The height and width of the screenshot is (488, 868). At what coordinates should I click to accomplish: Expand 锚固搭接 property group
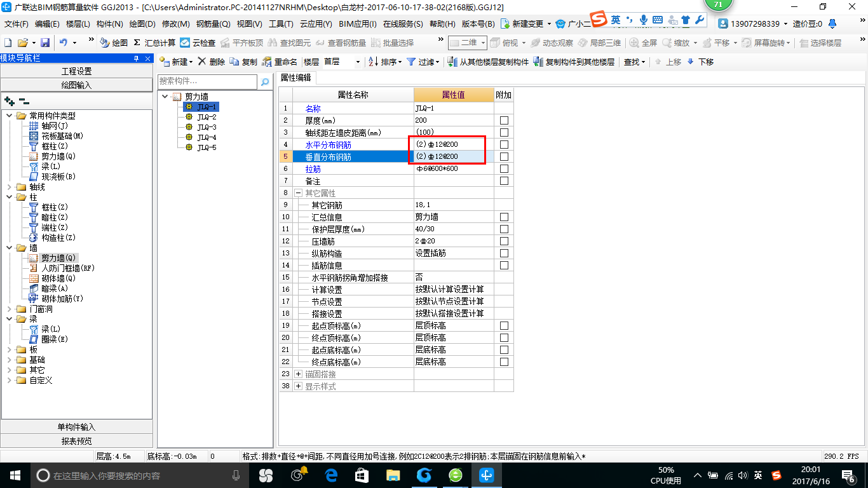tap(299, 374)
